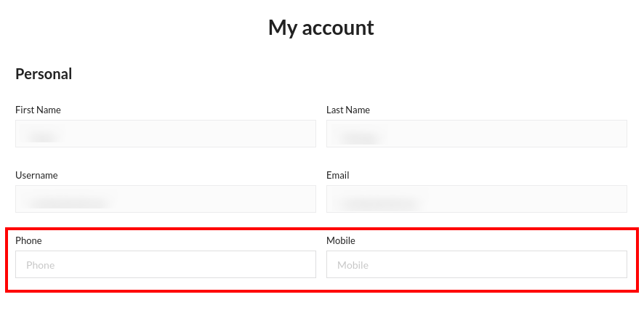
Task: Activate the Email input field
Action: click(x=476, y=198)
